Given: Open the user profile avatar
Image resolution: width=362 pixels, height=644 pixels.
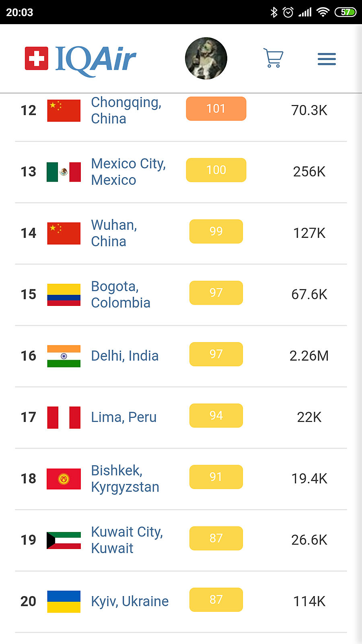Looking at the screenshot, I should coord(206,58).
